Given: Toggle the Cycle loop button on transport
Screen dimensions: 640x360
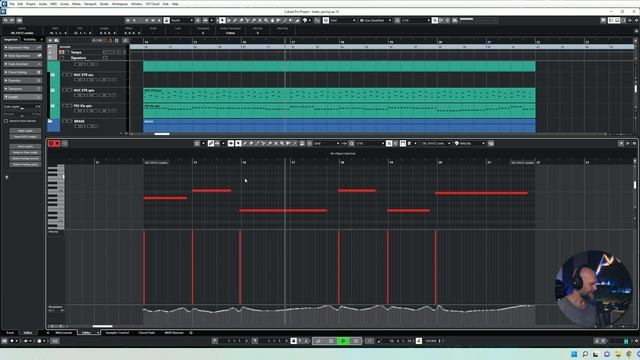Looking at the screenshot, I should (318, 341).
